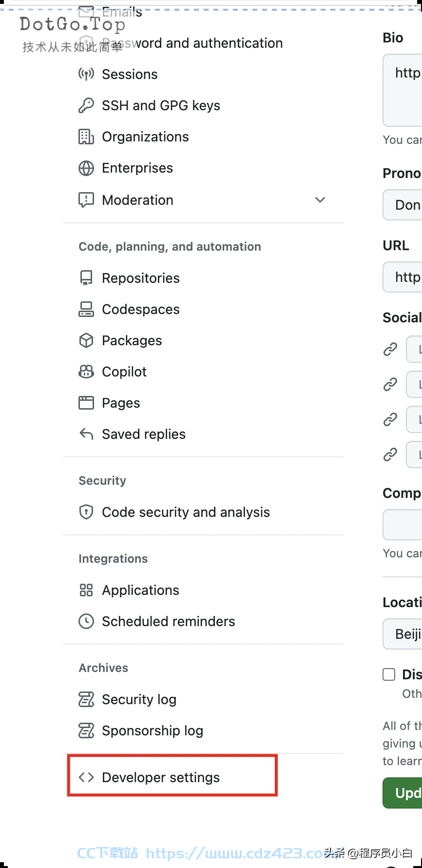The image size is (422, 868).
Task: Open Organizations settings
Action: click(x=145, y=137)
